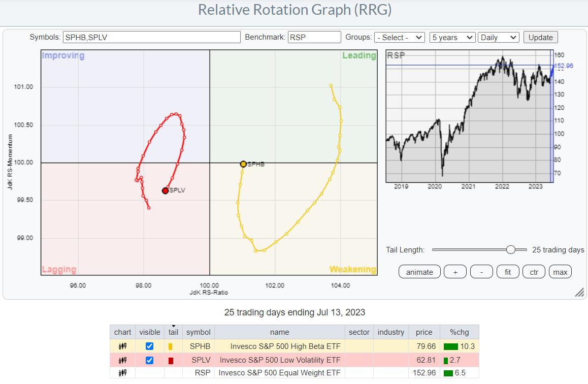Click the SPHB row chart icon
This screenshot has width=588, height=384.
[x=122, y=346]
